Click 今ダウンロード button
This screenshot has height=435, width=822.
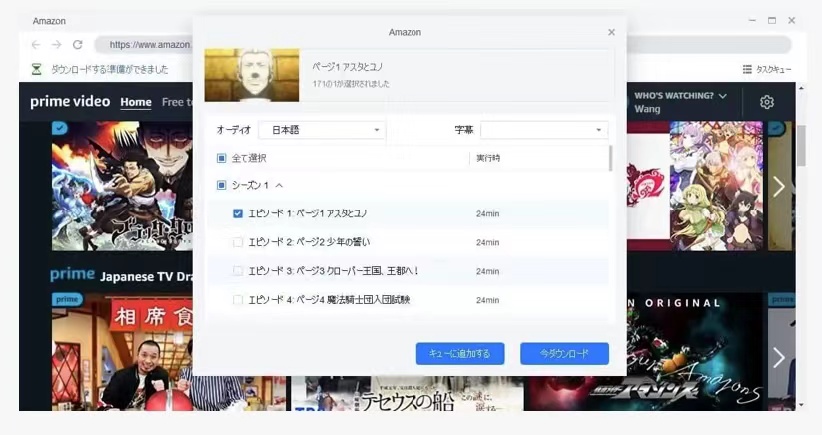[x=565, y=354]
